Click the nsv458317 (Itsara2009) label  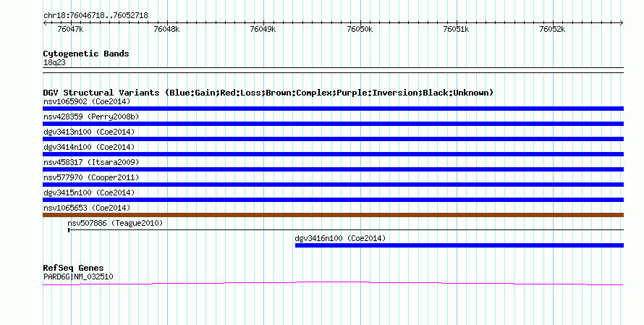point(91,162)
